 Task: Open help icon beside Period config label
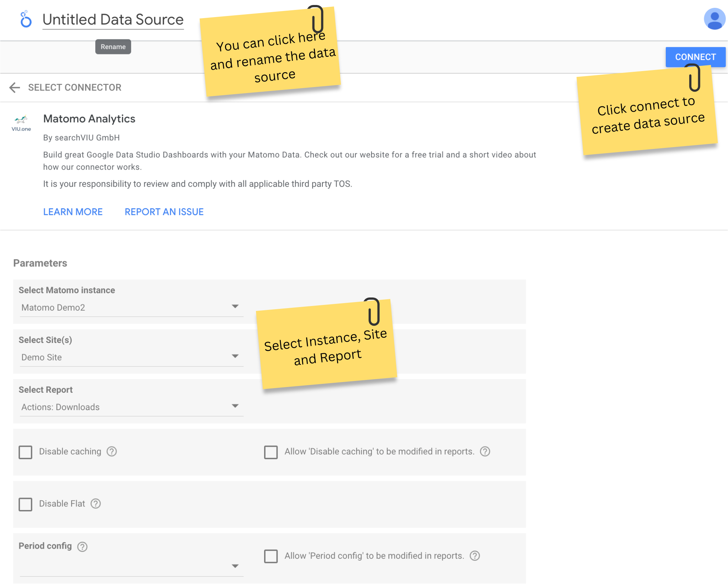(x=82, y=547)
